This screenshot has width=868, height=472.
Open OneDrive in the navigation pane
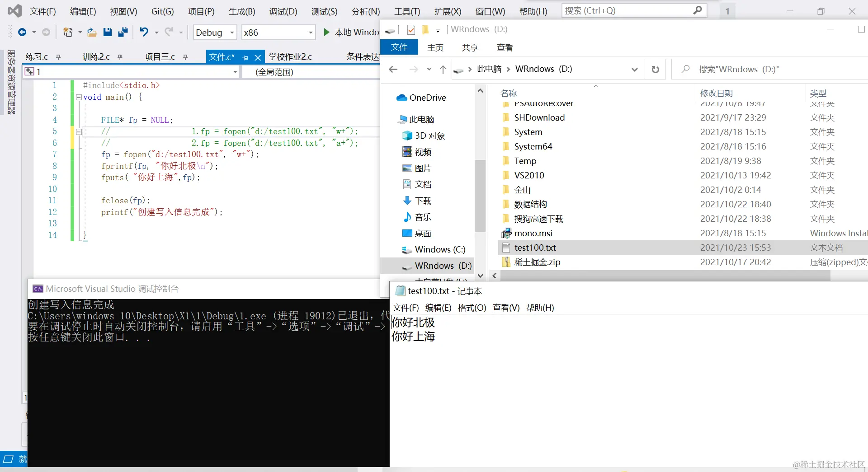tap(421, 98)
